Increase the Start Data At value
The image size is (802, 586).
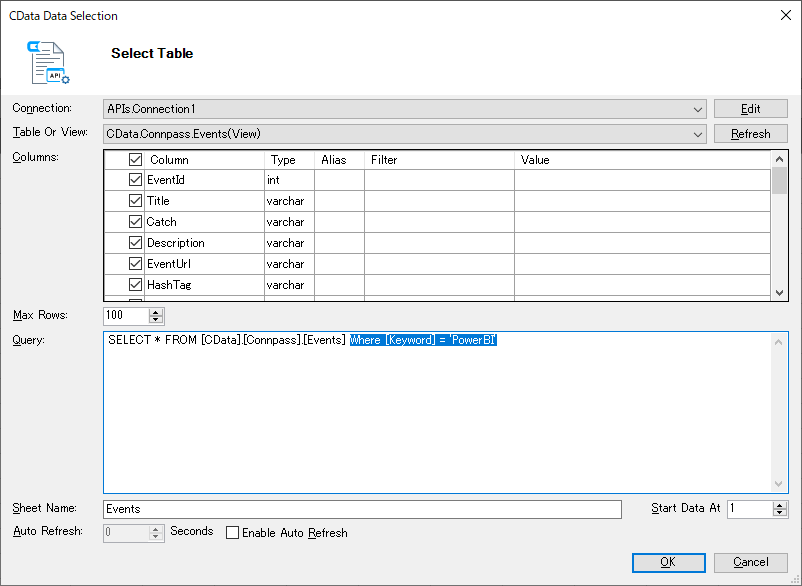pos(780,504)
